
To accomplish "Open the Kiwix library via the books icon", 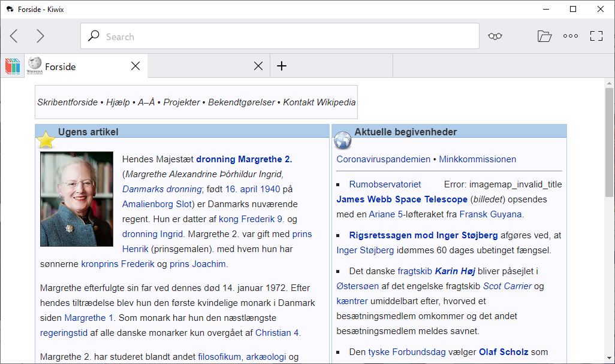I will [12, 66].
